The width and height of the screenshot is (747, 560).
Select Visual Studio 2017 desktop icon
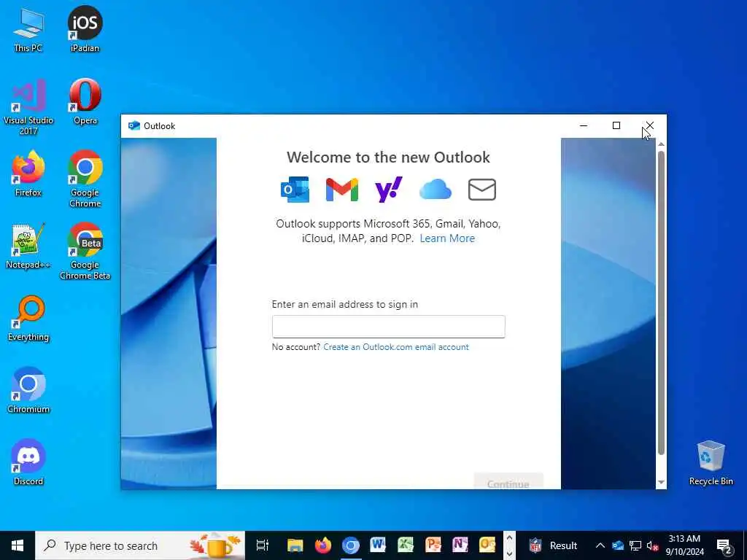(x=28, y=106)
